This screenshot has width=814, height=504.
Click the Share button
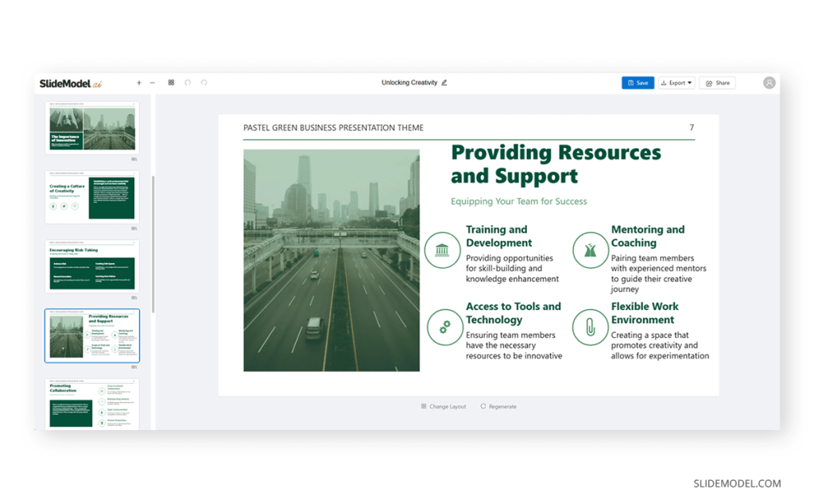point(717,83)
